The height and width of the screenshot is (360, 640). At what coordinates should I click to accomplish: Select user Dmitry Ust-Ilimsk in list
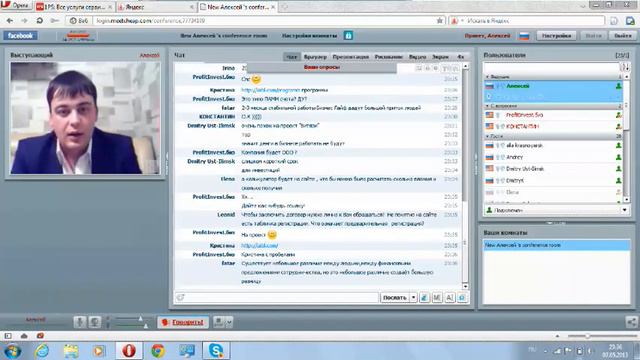coord(553,169)
